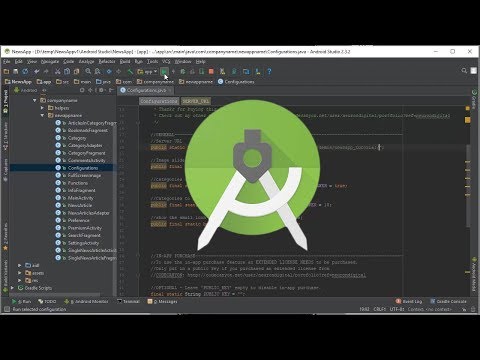Screen dimensions: 480x360
Task: Click NewsApp in the navigation breadcrumb
Action: (18, 82)
